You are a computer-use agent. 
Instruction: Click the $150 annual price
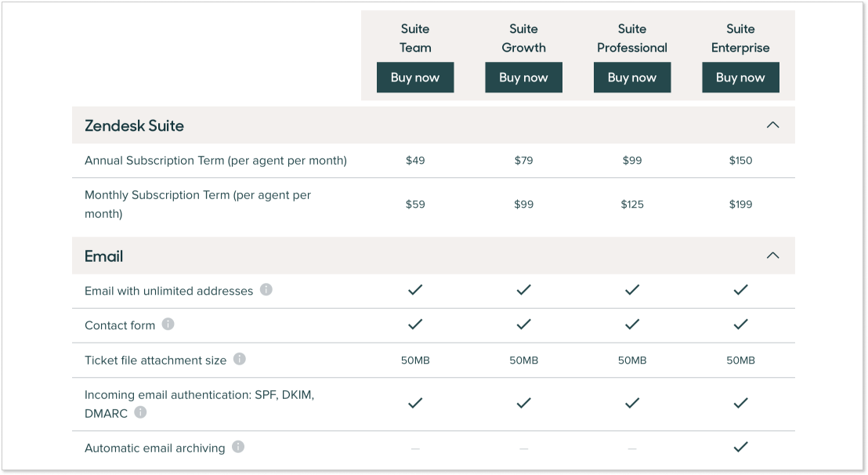[x=740, y=161]
